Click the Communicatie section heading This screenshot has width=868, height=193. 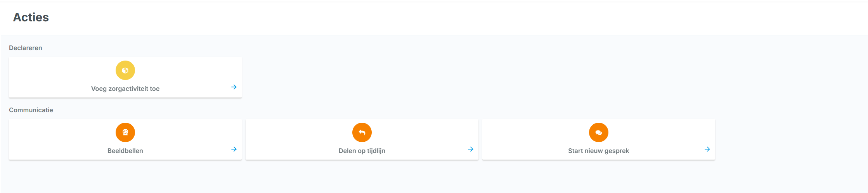coord(31,110)
